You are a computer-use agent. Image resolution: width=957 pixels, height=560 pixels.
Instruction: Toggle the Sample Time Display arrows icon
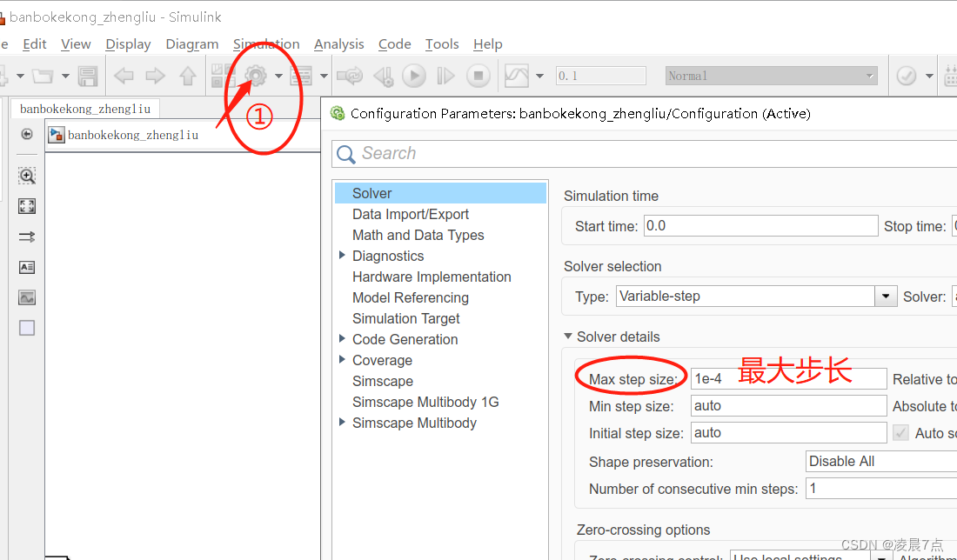click(27, 237)
